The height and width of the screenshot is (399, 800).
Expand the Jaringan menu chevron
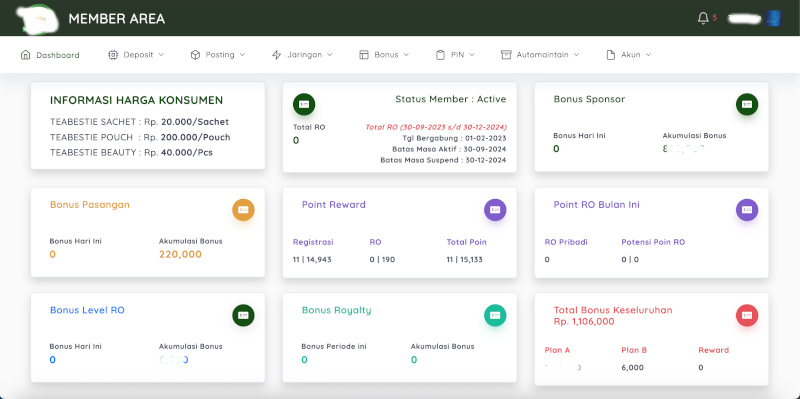point(330,55)
